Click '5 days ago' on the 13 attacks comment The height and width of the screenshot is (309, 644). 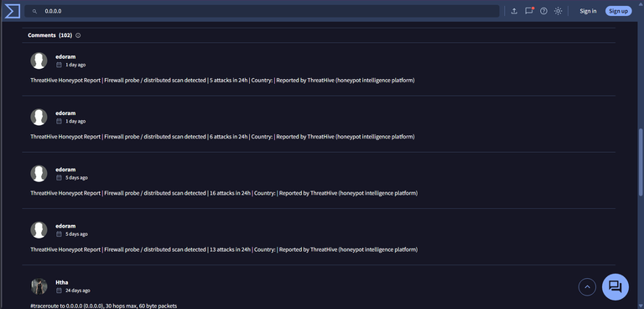[77, 234]
